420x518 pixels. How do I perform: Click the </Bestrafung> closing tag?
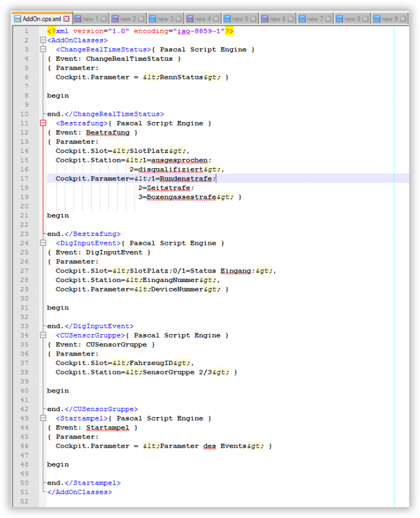93,234
